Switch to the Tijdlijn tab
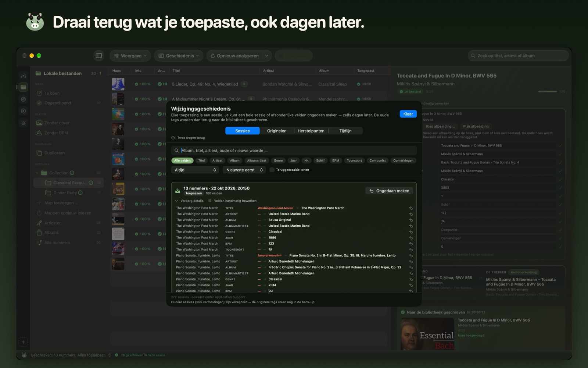This screenshot has width=588, height=368. point(345,131)
